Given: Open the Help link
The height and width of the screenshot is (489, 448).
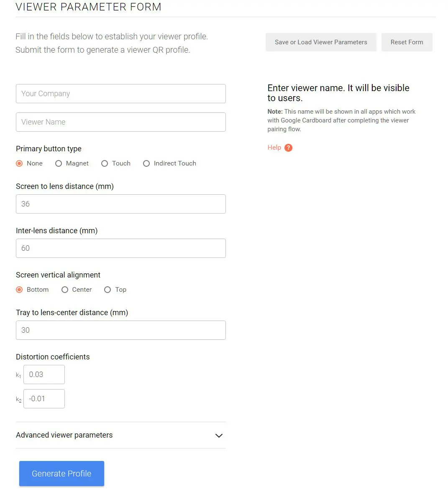Looking at the screenshot, I should [274, 148].
